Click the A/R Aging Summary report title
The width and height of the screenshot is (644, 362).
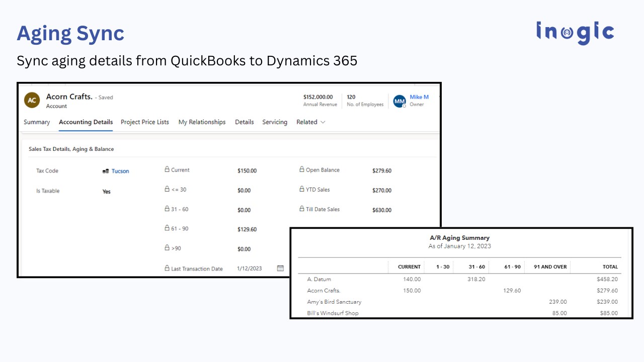pyautogui.click(x=459, y=238)
